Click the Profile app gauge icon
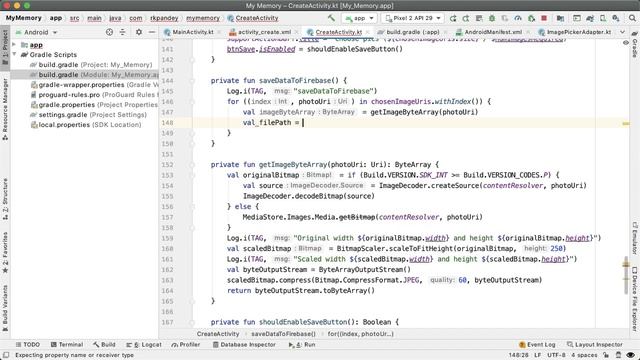The width and height of the screenshot is (640, 360). click(x=518, y=18)
